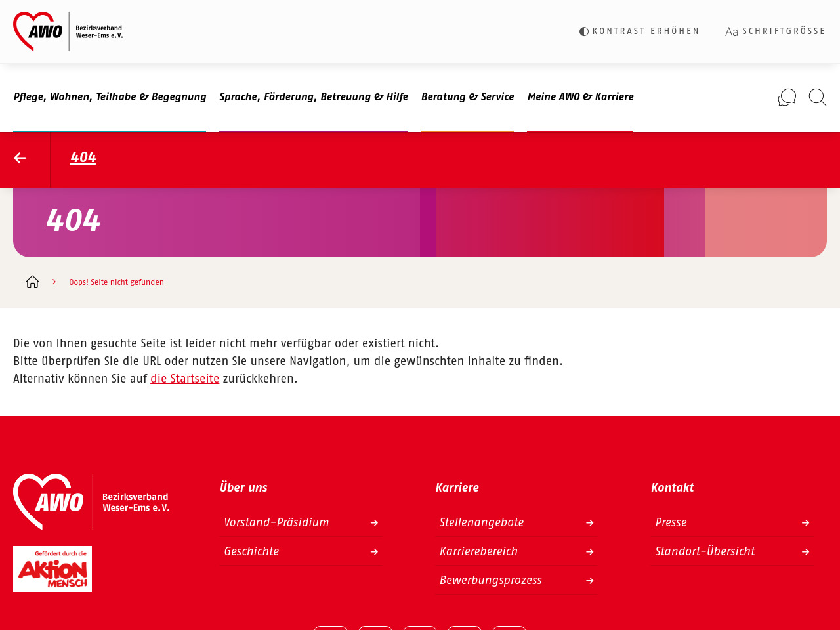The image size is (840, 630).
Task: Click the AWO Bezirksverband header logo
Action: [68, 31]
